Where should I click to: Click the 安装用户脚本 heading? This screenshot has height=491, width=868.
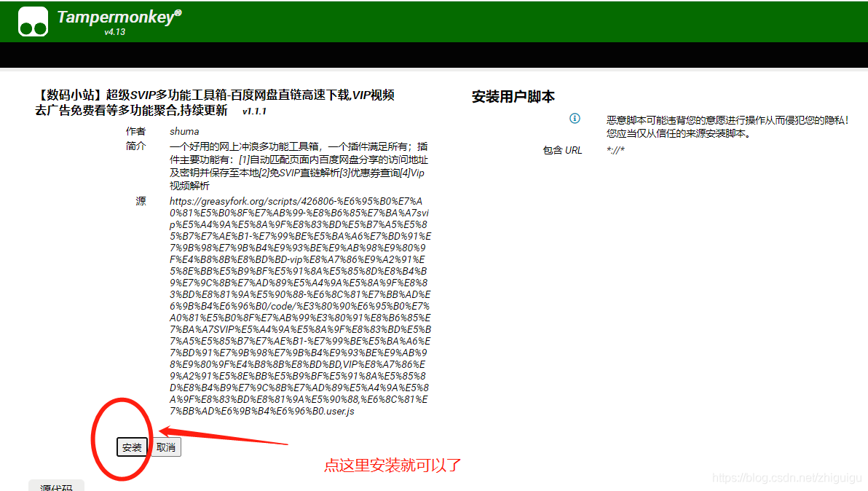513,97
